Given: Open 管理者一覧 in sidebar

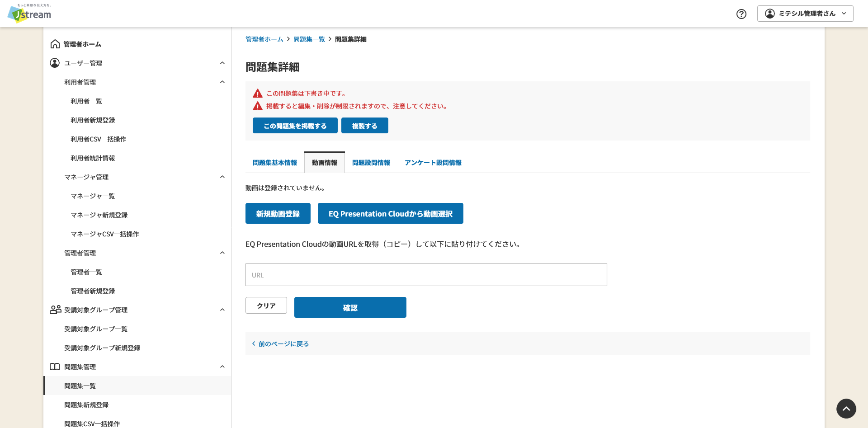Looking at the screenshot, I should click(x=86, y=272).
